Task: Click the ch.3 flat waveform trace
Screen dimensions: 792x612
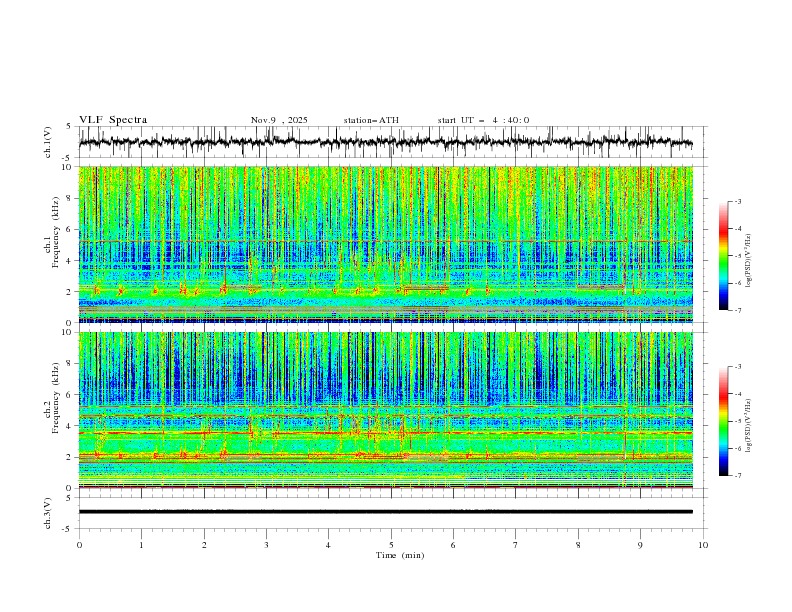Action: coord(385,512)
